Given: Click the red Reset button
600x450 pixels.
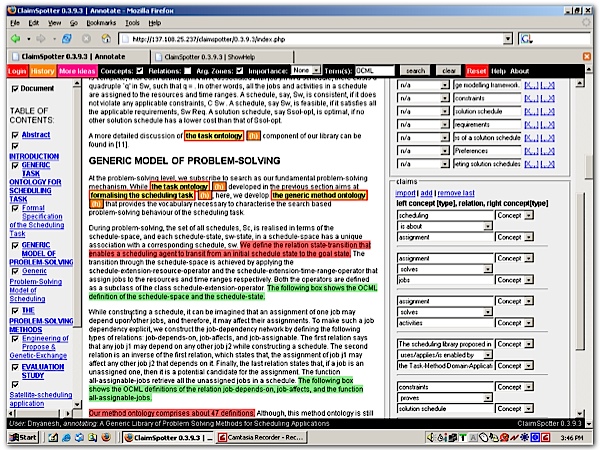Looking at the screenshot, I should (x=476, y=71).
